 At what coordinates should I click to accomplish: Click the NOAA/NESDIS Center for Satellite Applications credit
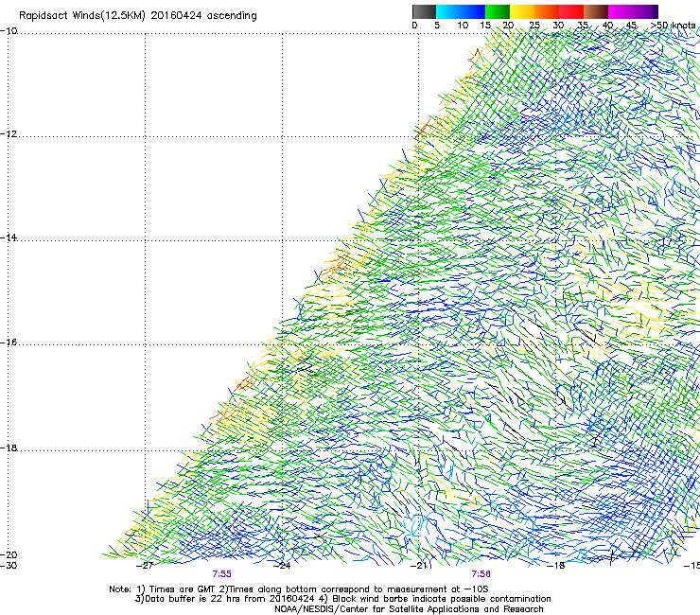pyautogui.click(x=409, y=609)
